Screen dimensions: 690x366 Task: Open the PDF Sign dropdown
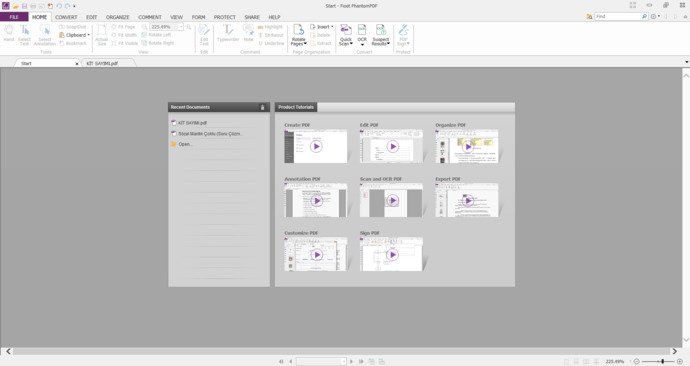tap(403, 35)
